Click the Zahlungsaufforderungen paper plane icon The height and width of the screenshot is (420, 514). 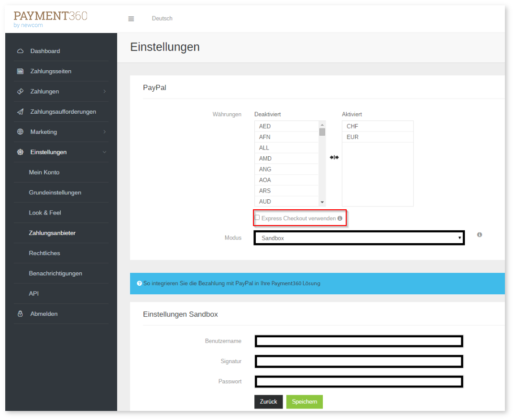pos(20,112)
